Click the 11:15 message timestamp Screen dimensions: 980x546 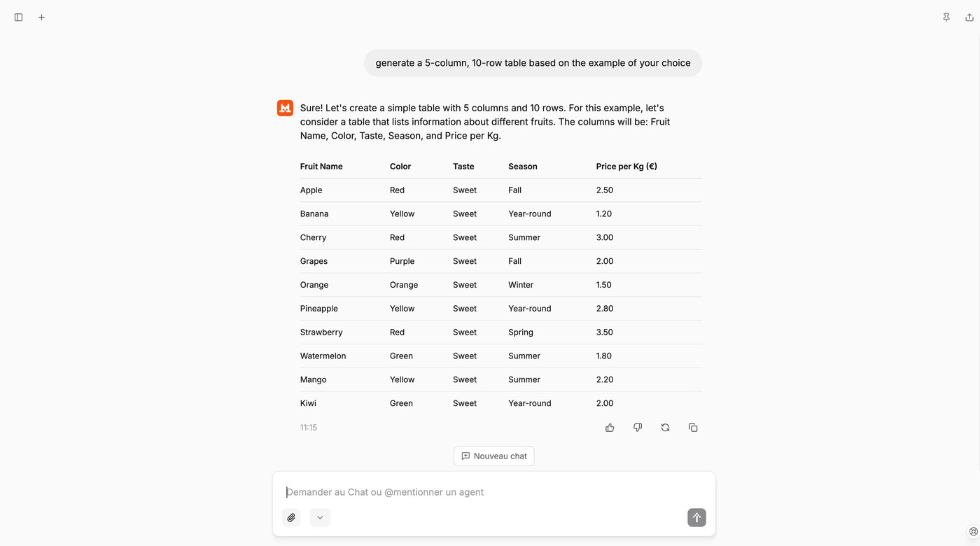309,428
